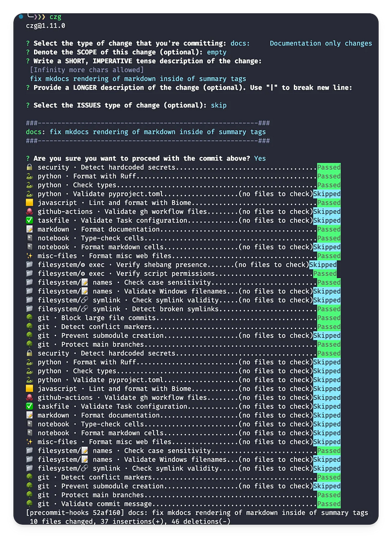Click the Passed badge on Verify script permissions row
The height and width of the screenshot is (538, 392).
pos(325,274)
